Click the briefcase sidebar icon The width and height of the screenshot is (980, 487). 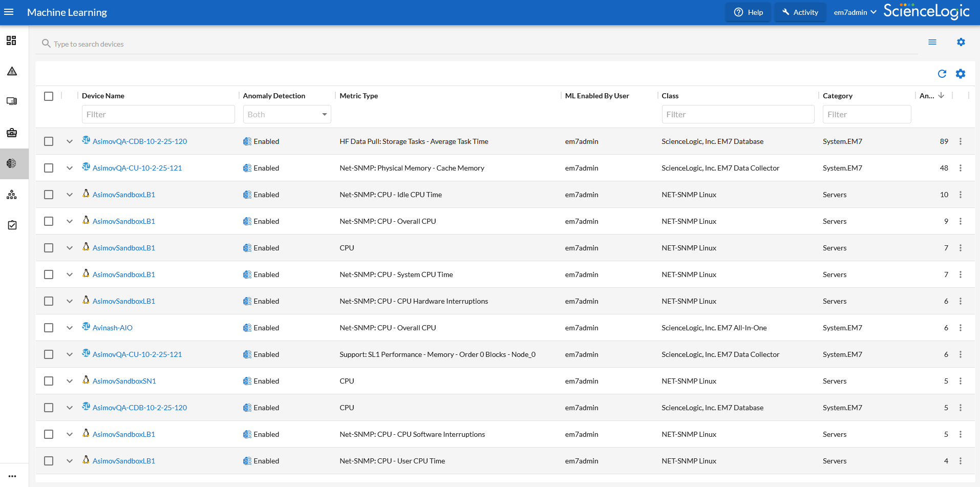click(12, 133)
